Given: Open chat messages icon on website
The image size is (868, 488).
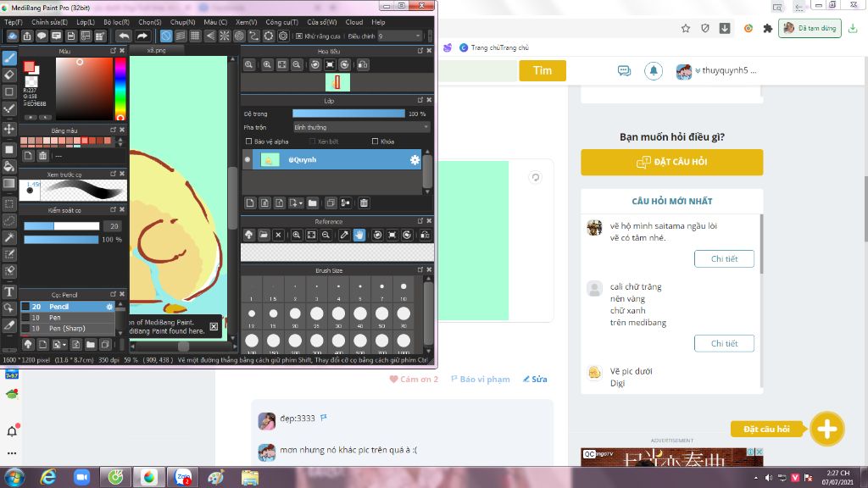Looking at the screenshot, I should (x=624, y=71).
